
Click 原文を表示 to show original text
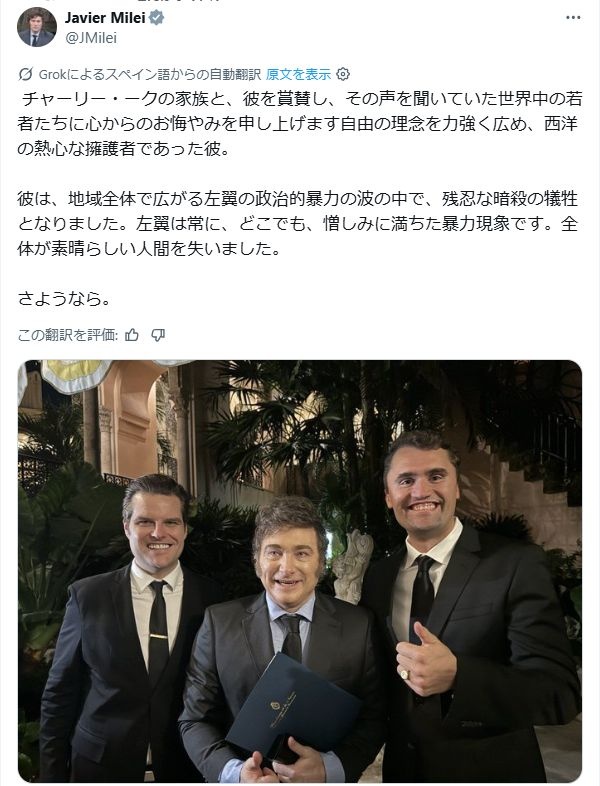coord(298,74)
